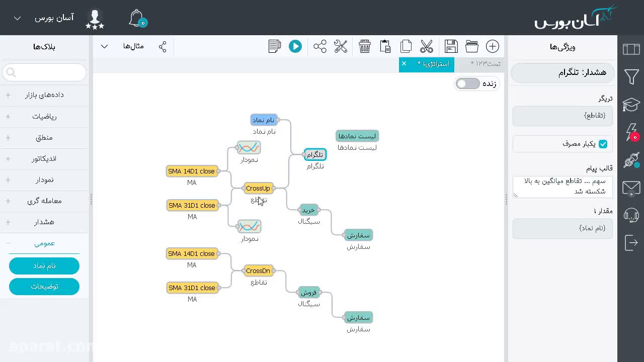Screen dimensions: 644x362
Task: Open the notification bell icon
Action: click(x=137, y=18)
